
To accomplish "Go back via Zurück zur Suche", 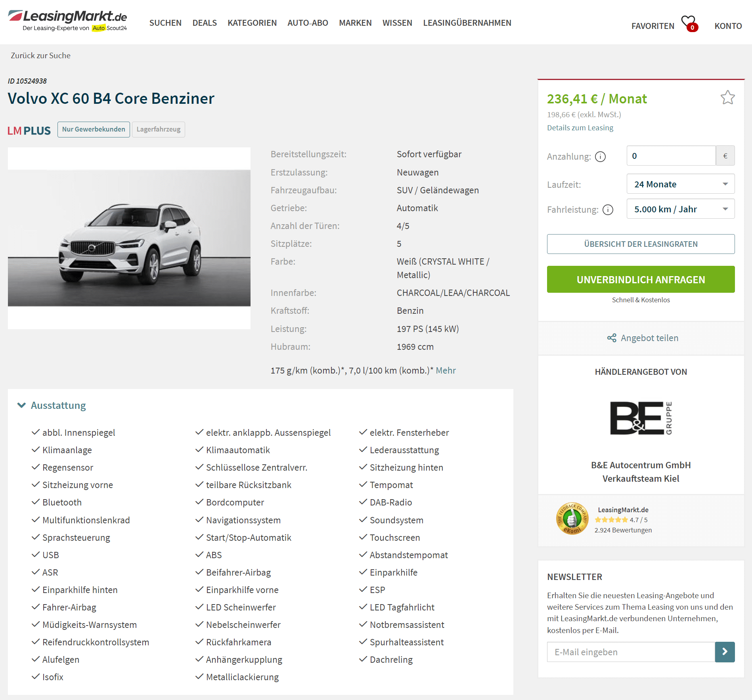I will 40,55.
